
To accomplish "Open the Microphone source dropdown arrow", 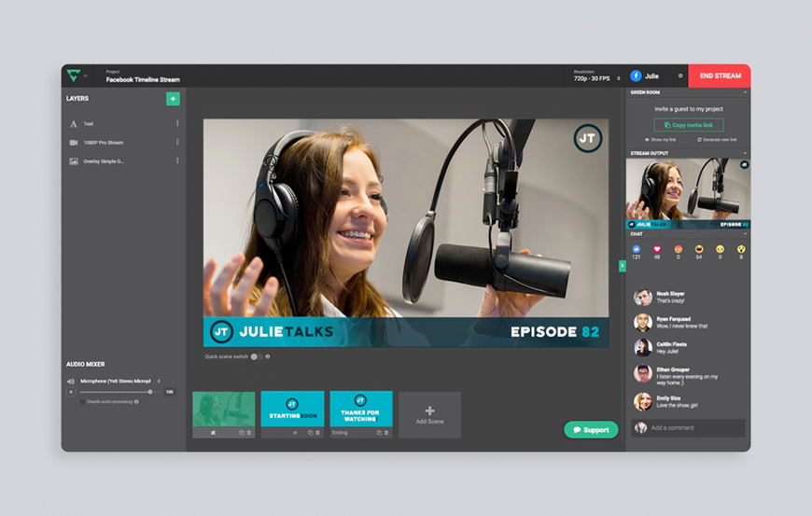I will click(159, 382).
